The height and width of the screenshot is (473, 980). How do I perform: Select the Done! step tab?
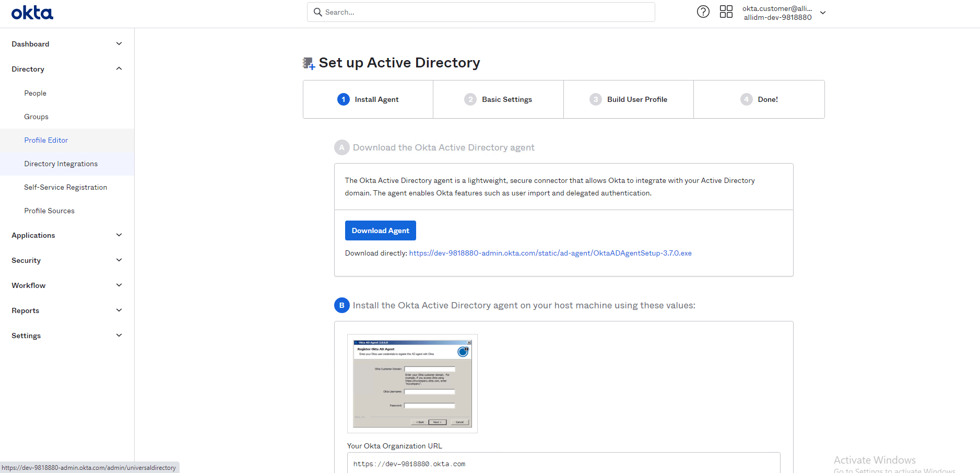759,99
